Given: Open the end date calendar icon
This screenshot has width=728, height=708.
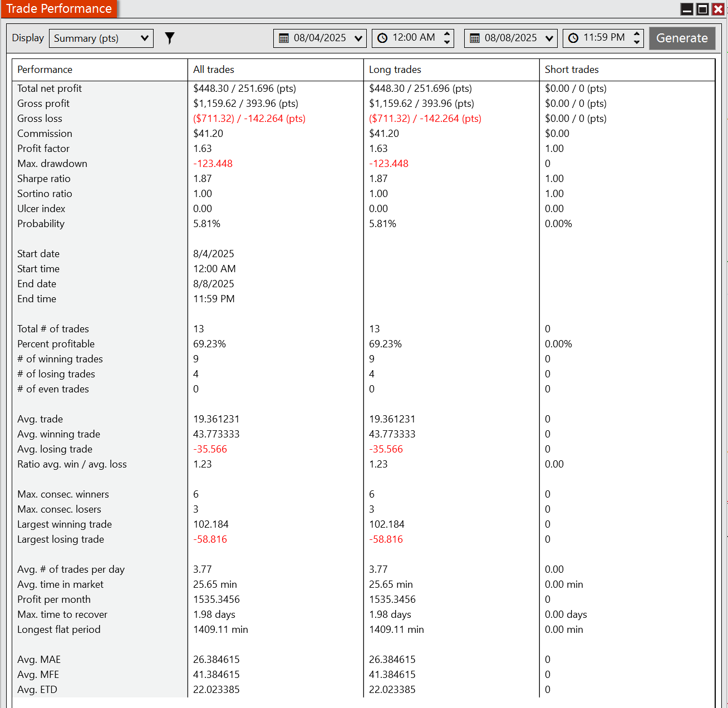Looking at the screenshot, I should click(x=475, y=38).
